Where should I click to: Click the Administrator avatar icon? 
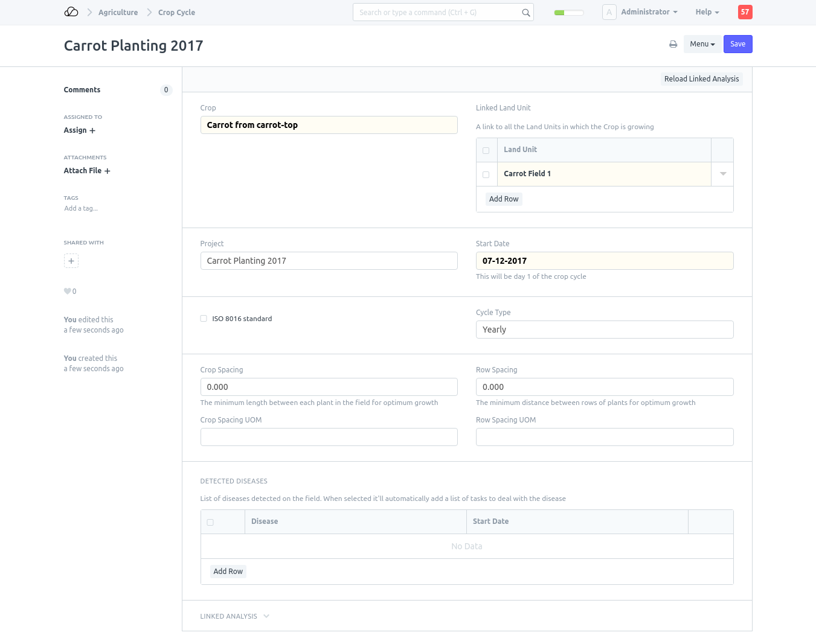click(609, 12)
